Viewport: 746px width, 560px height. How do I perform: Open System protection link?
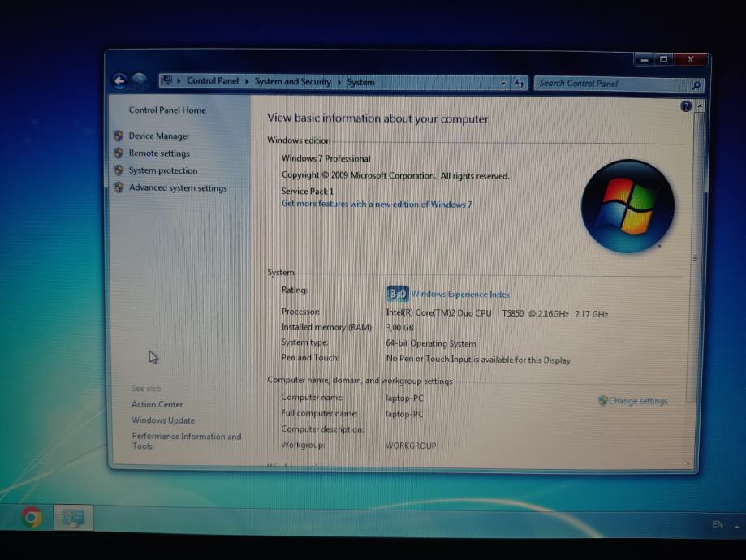(x=162, y=170)
